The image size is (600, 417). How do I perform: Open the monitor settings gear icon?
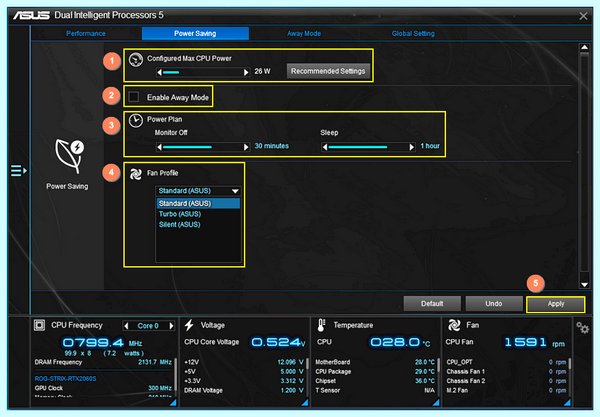pos(582,327)
